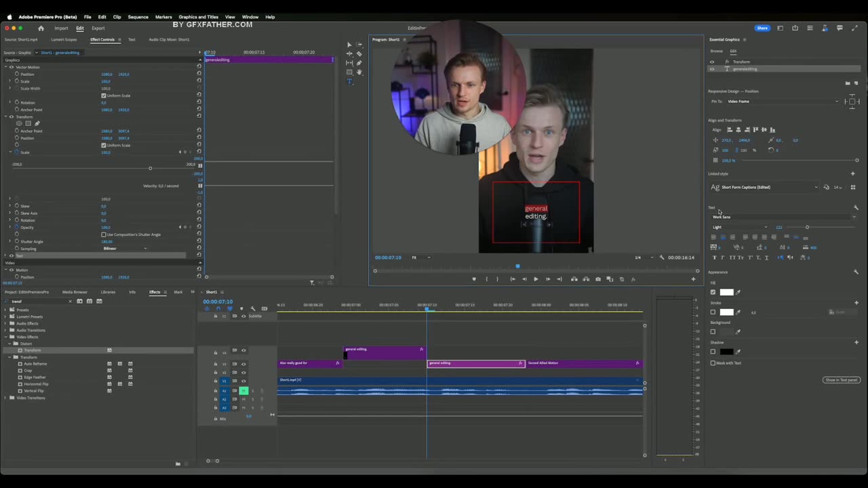Select the Track Select Forward tool
This screenshot has height=488, width=868.
click(x=359, y=45)
